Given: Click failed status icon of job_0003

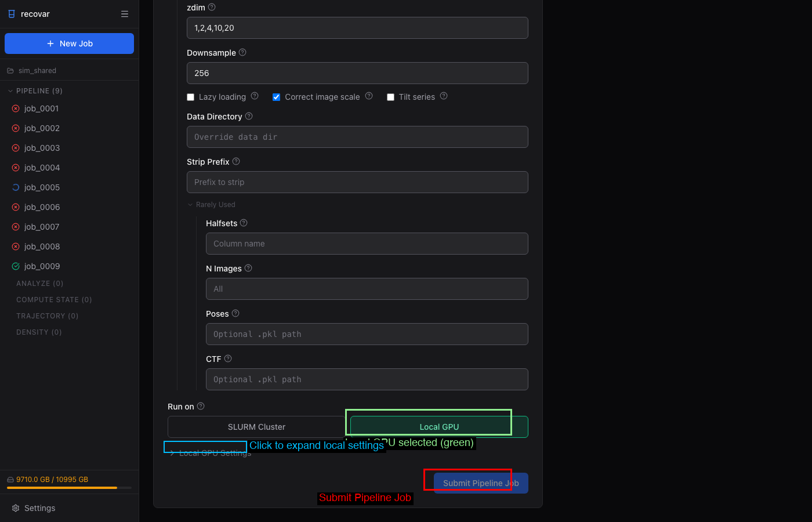Looking at the screenshot, I should coord(16,148).
